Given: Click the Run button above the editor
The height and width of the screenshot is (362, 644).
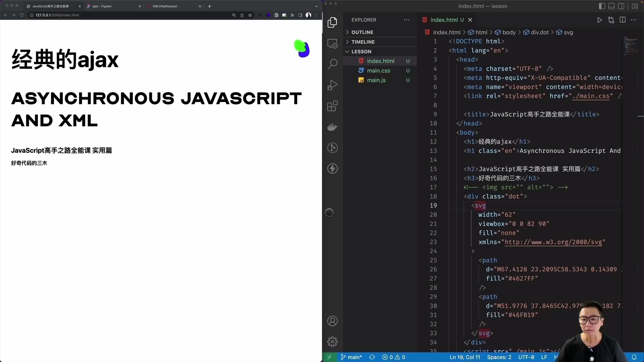Looking at the screenshot, I should [600, 20].
